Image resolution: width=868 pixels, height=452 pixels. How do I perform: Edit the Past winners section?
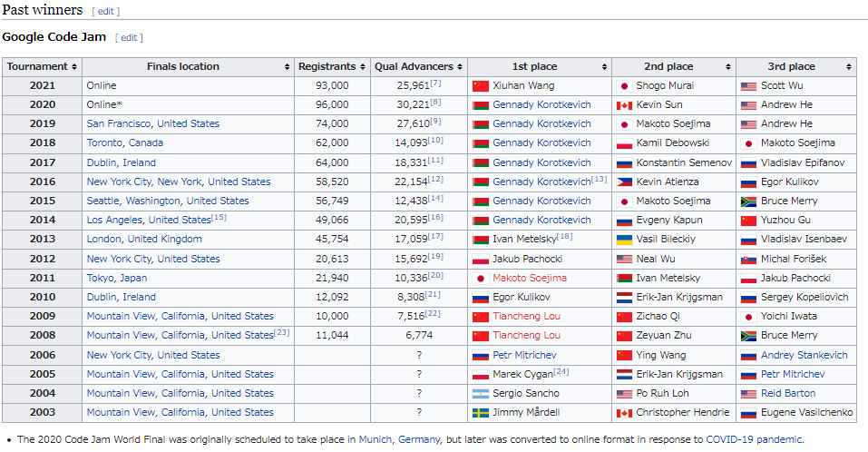coord(105,11)
